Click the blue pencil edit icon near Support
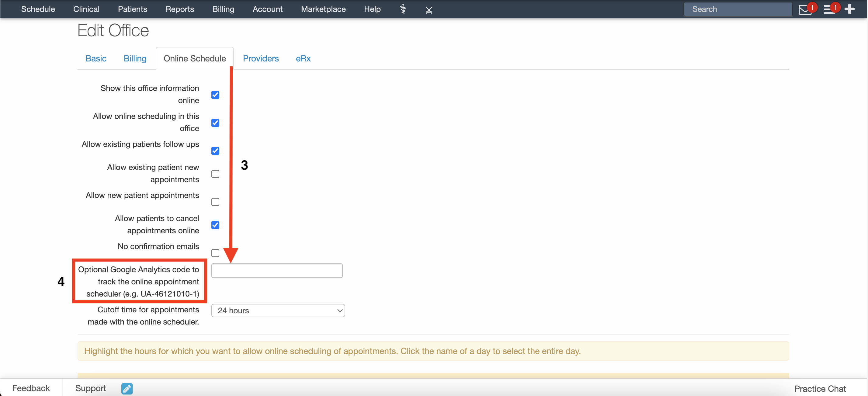This screenshot has height=396, width=868. coord(127,389)
